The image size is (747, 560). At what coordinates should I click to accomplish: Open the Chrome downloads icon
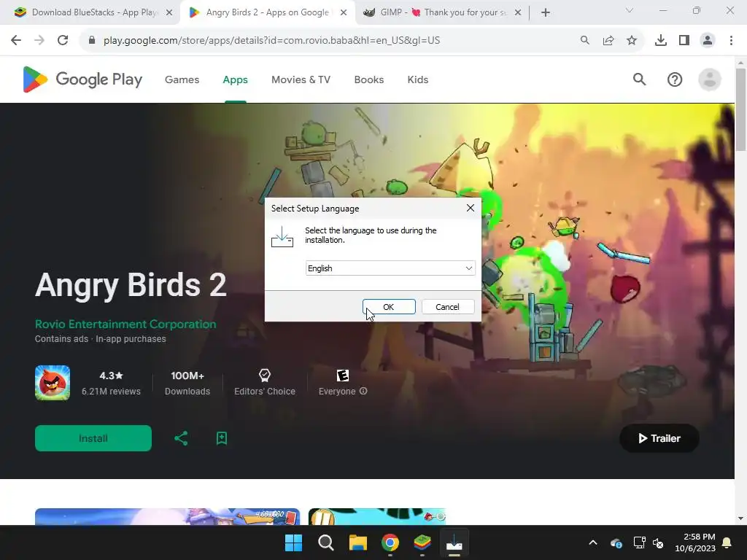[661, 40]
